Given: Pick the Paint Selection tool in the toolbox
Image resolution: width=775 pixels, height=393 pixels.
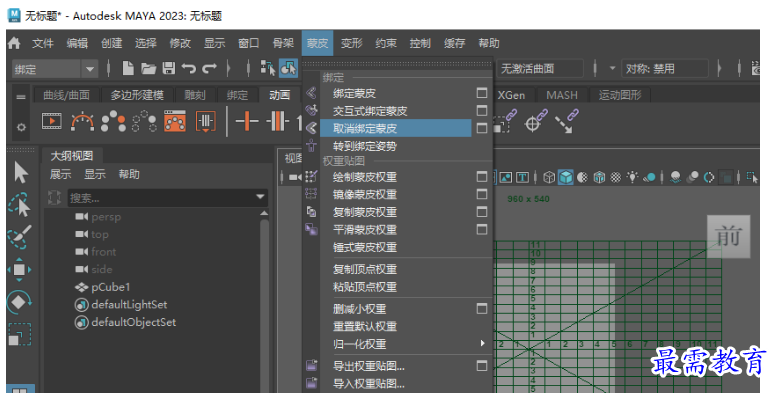Looking at the screenshot, I should coord(20,237).
